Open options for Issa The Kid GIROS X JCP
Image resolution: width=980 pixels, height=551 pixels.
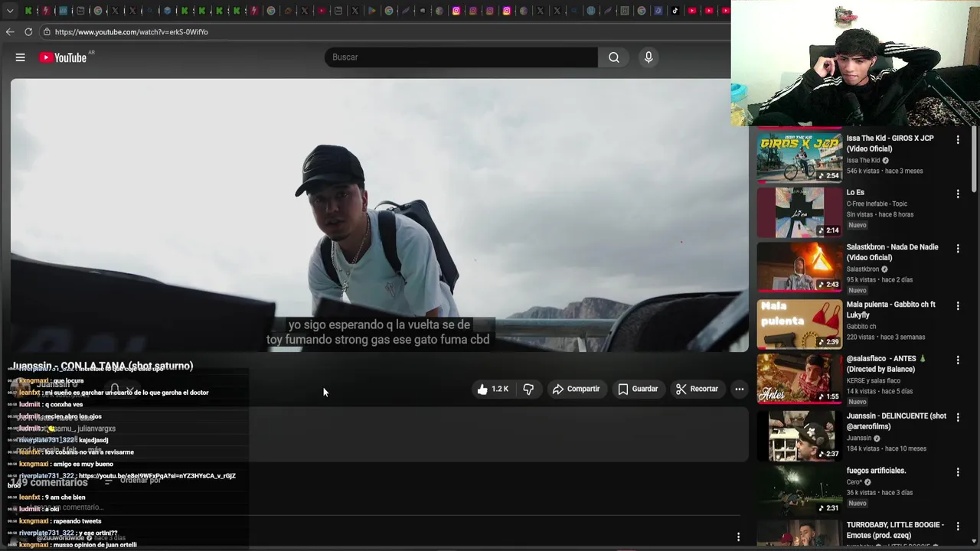958,139
